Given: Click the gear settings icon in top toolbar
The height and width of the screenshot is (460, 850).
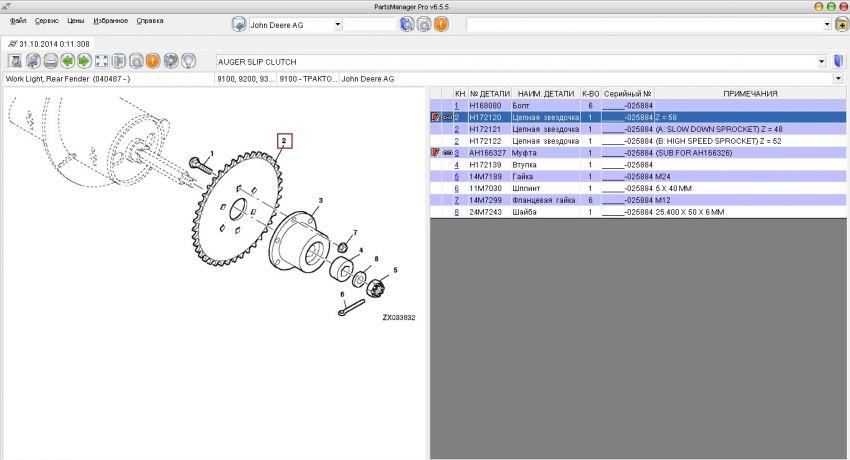Looking at the screenshot, I should coord(424,24).
